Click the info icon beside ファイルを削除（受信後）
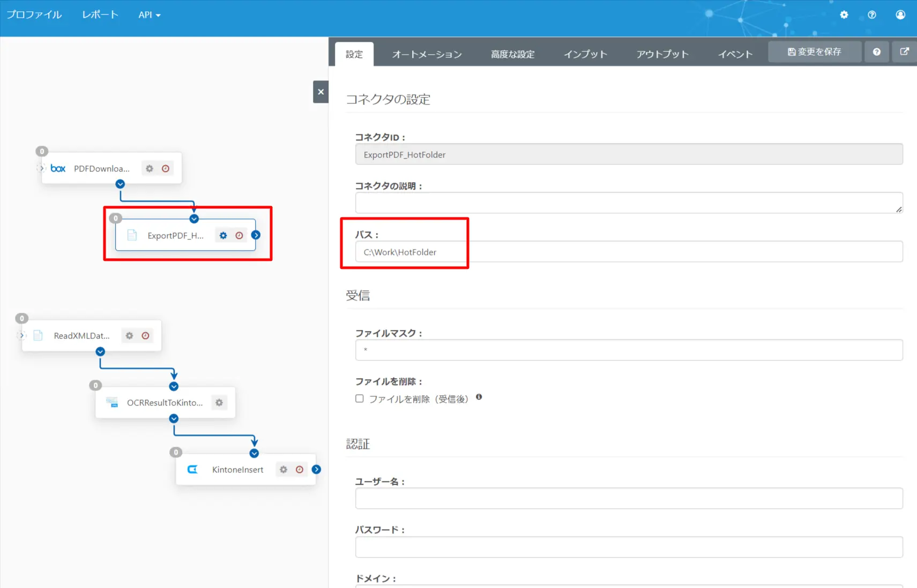This screenshot has width=917, height=588. point(479,397)
